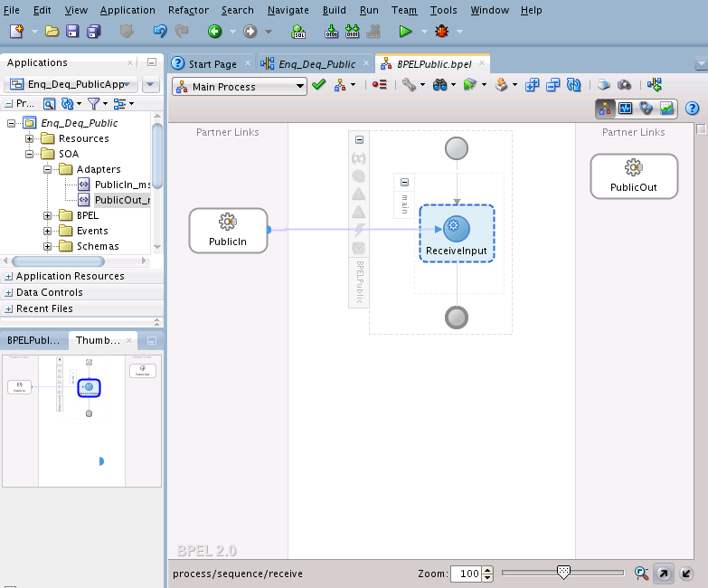
Task: Toggle the third view mode button
Action: coord(646,109)
